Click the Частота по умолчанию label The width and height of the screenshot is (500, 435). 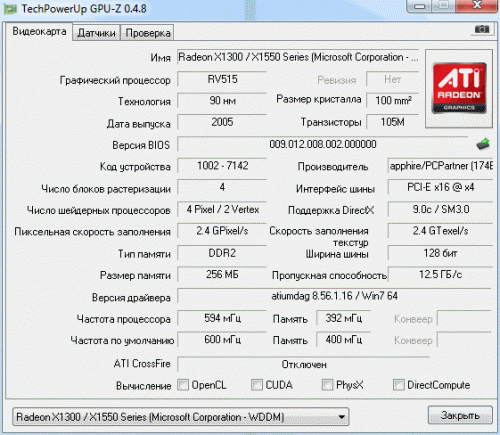[x=122, y=341]
